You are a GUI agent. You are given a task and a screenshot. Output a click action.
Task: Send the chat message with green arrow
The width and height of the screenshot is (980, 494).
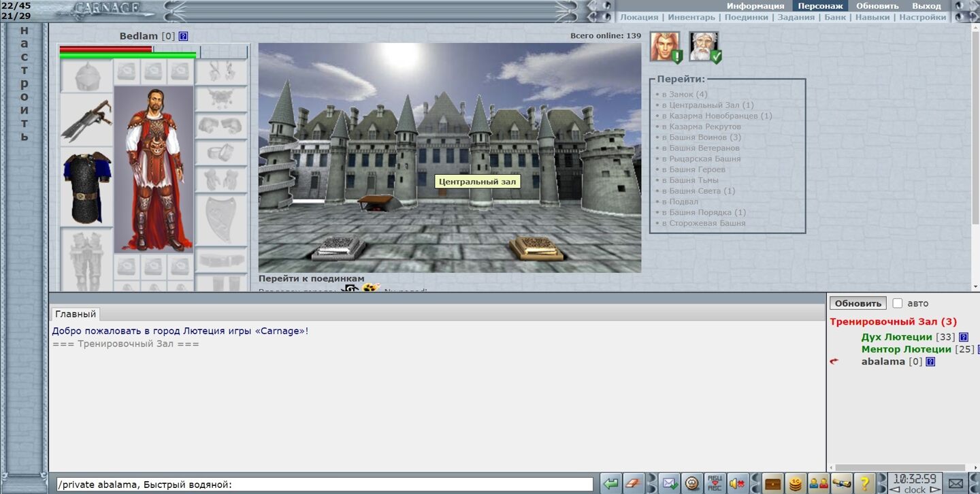click(x=611, y=483)
